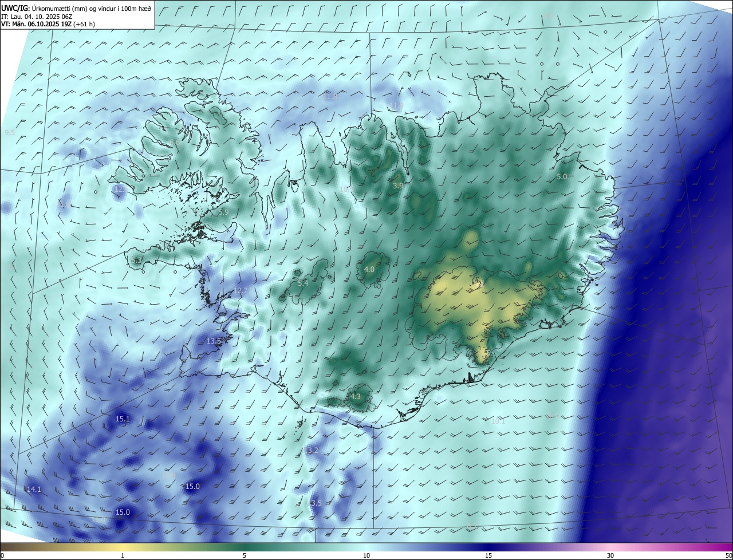Click the 5.9 value label
The height and width of the screenshot is (560, 733).
click(x=223, y=212)
